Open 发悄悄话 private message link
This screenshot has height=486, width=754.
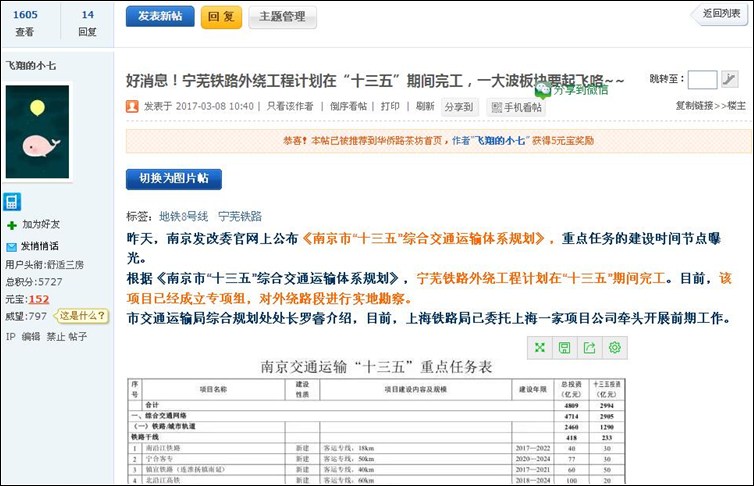pyautogui.click(x=39, y=246)
